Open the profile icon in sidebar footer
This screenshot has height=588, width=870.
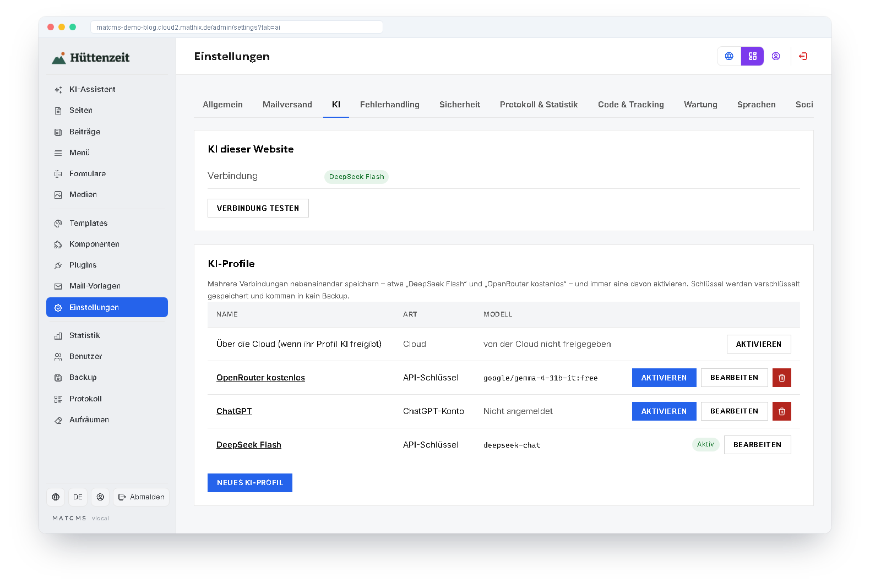(100, 497)
